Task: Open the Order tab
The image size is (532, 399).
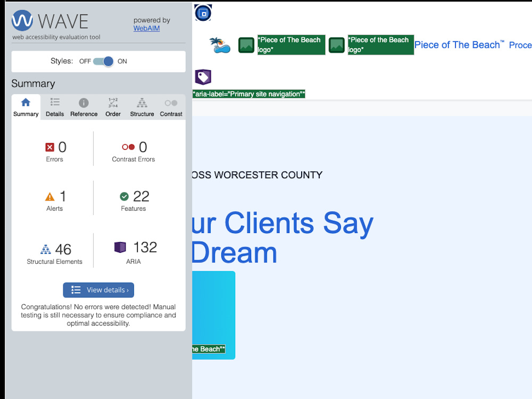Action: coord(113,107)
